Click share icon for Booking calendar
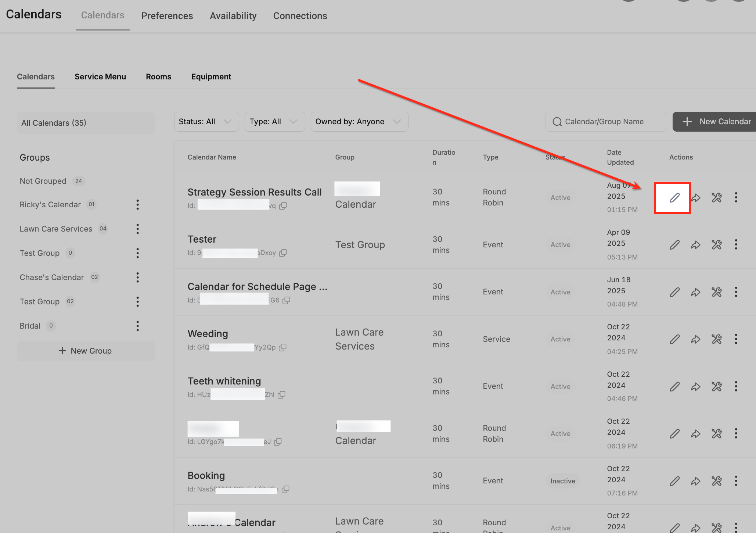 coord(695,481)
